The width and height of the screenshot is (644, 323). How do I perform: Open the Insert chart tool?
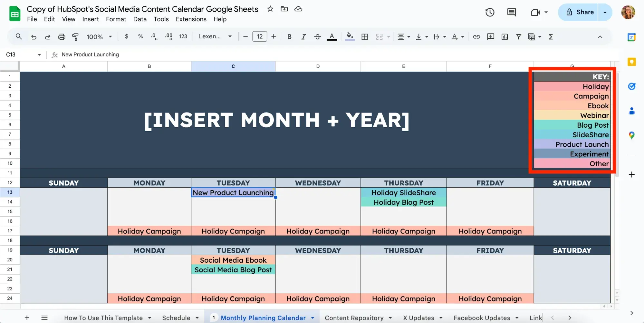(504, 36)
